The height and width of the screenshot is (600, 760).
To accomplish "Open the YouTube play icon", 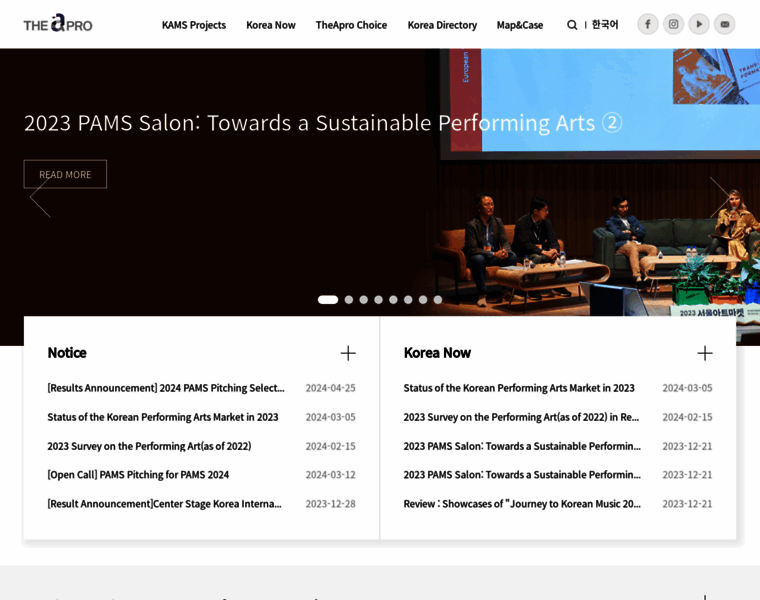I will tap(699, 24).
